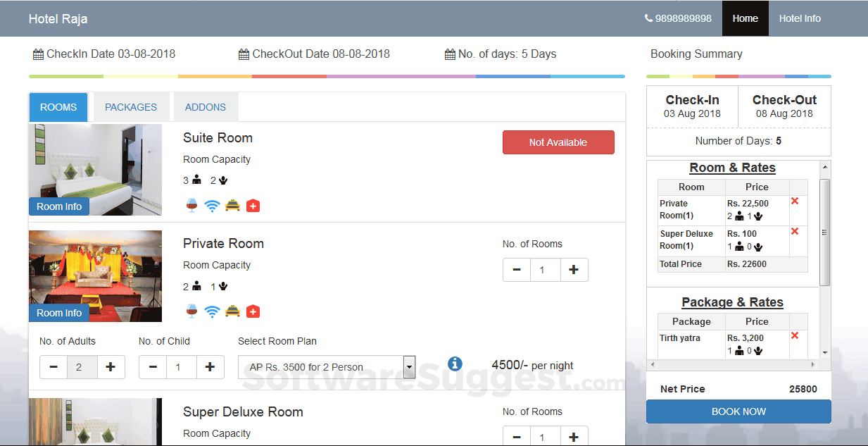
Task: Switch to the ROOMS tab
Action: click(x=58, y=107)
